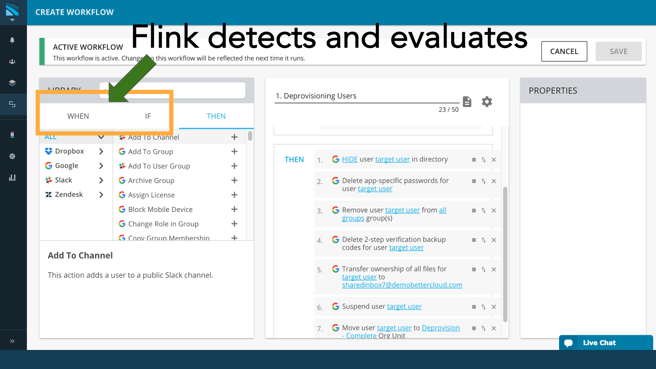The width and height of the screenshot is (656, 369).
Task: Click the CANCEL button
Action: coord(564,51)
